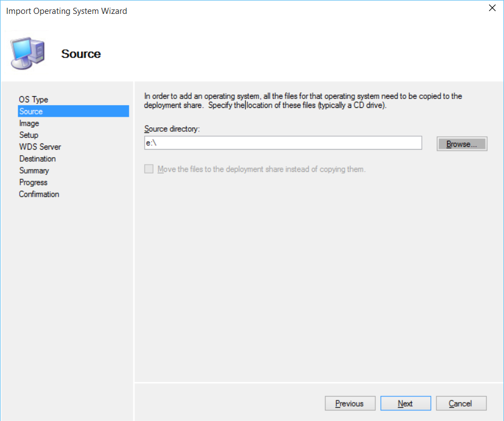Click the wizard title bar text
This screenshot has width=504, height=421.
tap(67, 11)
